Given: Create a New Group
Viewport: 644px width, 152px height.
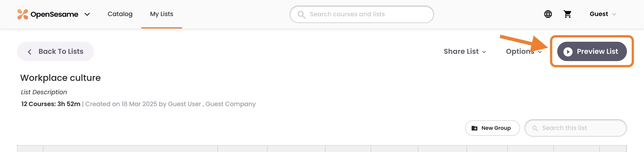Looking at the screenshot, I should pyautogui.click(x=492, y=128).
